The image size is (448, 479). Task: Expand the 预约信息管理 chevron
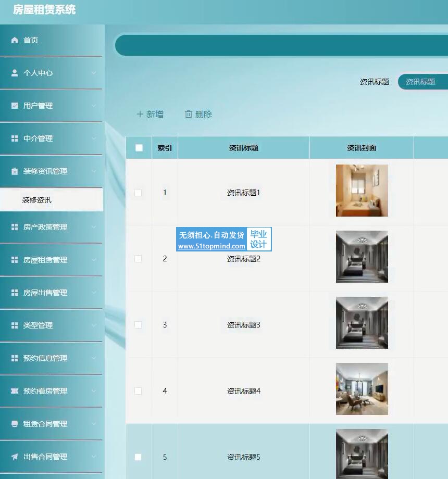(x=94, y=358)
